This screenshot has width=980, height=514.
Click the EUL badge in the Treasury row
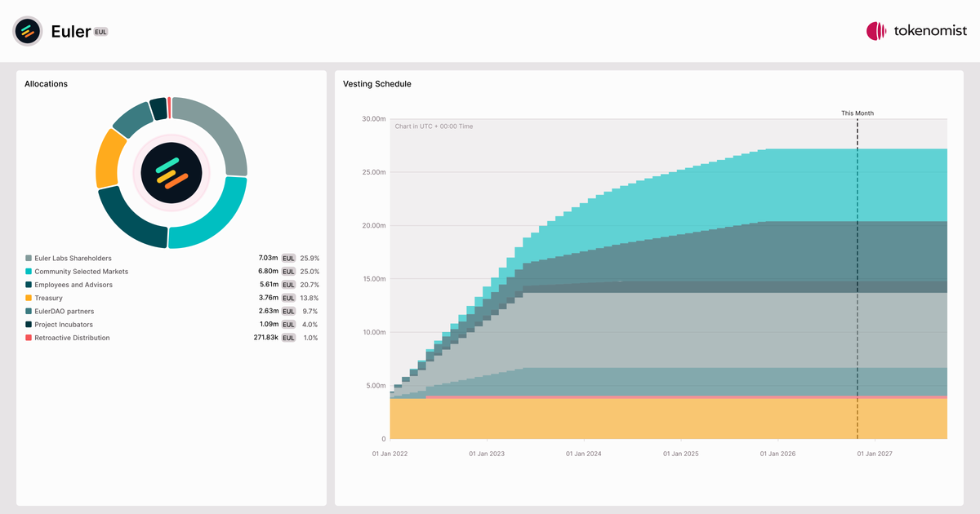(288, 298)
